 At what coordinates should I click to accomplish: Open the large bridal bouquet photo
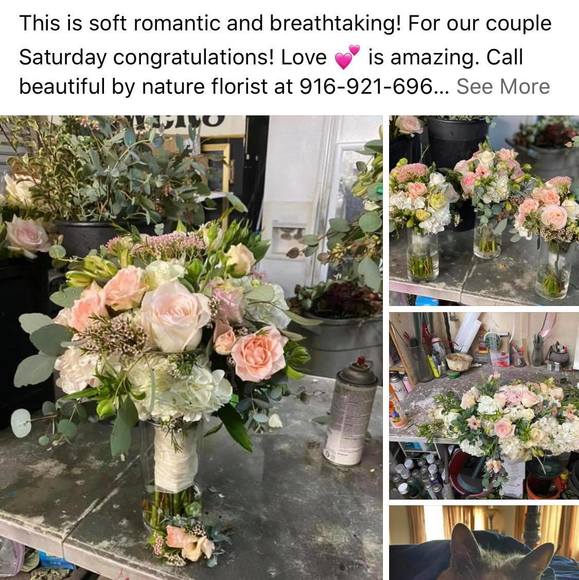[191, 348]
